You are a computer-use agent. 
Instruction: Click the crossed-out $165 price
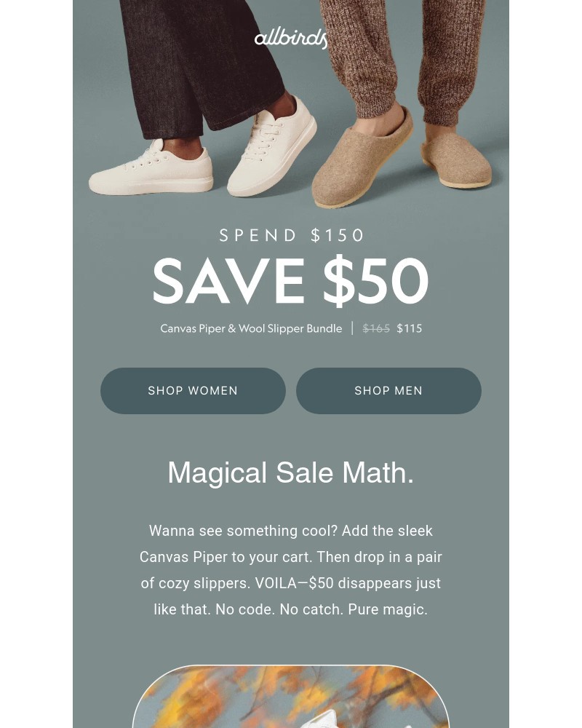pyautogui.click(x=376, y=329)
